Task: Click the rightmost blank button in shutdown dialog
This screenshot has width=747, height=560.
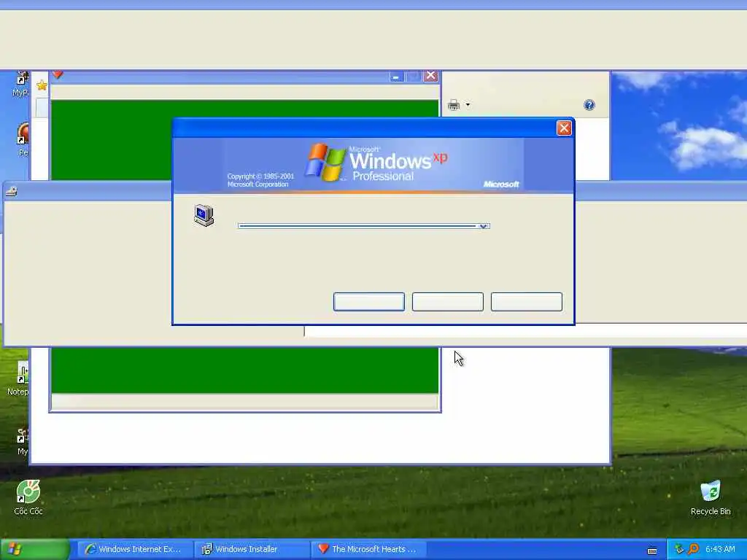Action: [x=527, y=301]
